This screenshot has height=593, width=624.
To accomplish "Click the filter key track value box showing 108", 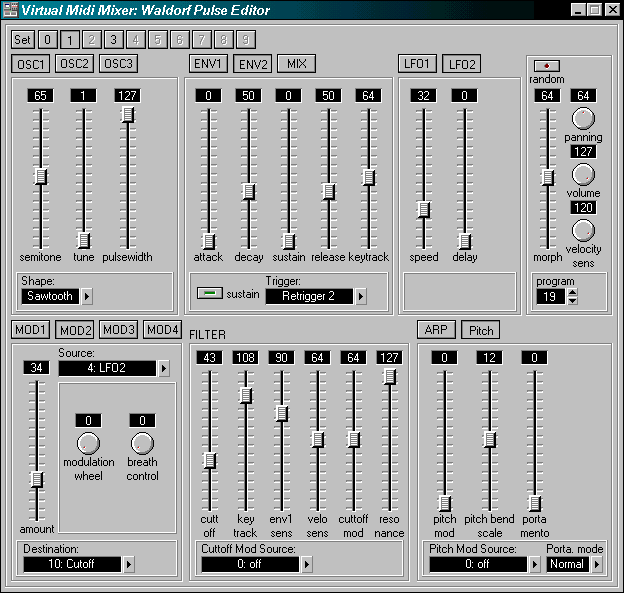I will pos(246,357).
